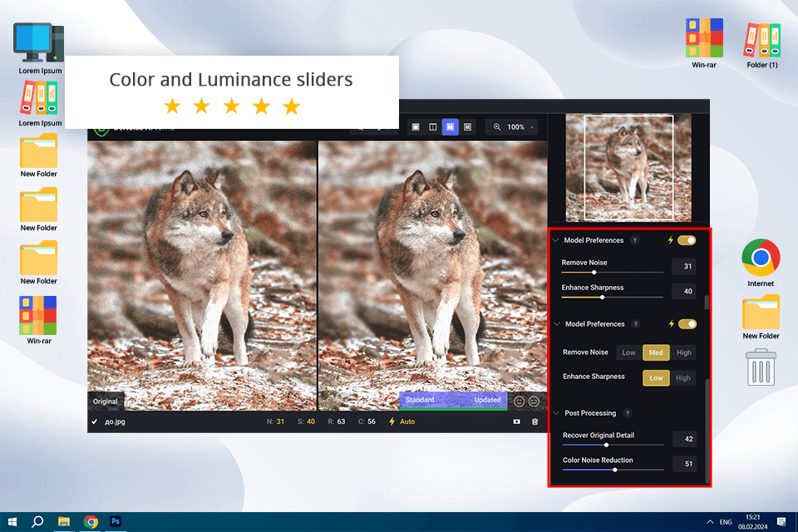Click the Auto lightning setting in file row

click(402, 421)
